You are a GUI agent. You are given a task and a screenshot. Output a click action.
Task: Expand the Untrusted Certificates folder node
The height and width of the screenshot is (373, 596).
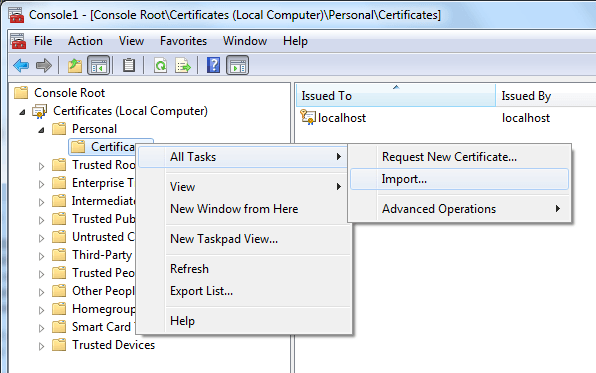pos(41,238)
